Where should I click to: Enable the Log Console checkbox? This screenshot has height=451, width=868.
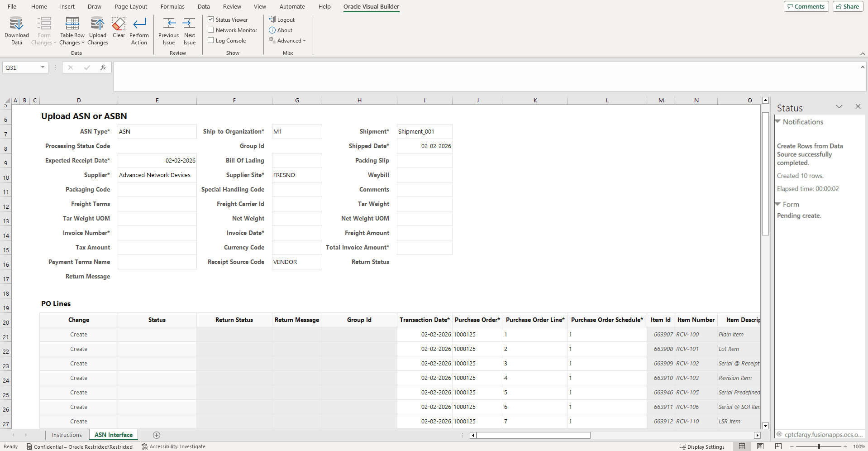tap(210, 40)
